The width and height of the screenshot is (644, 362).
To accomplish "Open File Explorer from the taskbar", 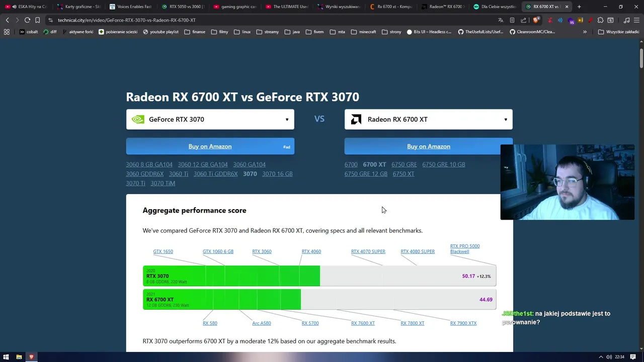I will pos(19,357).
